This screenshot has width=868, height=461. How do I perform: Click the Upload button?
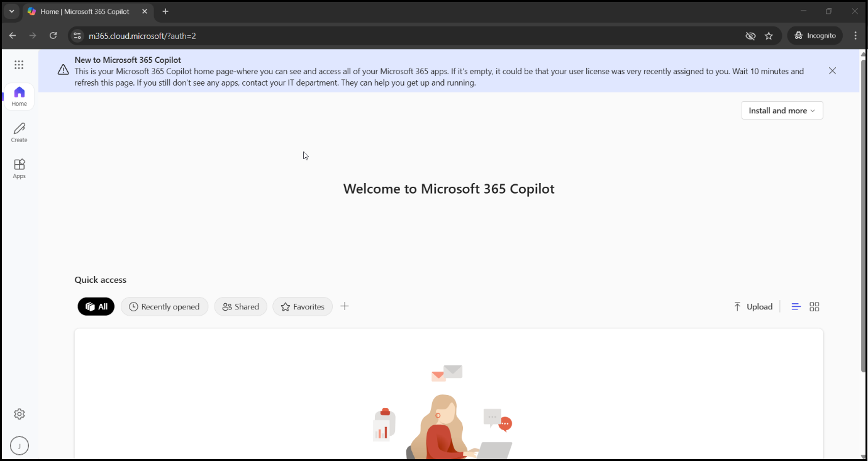point(753,307)
